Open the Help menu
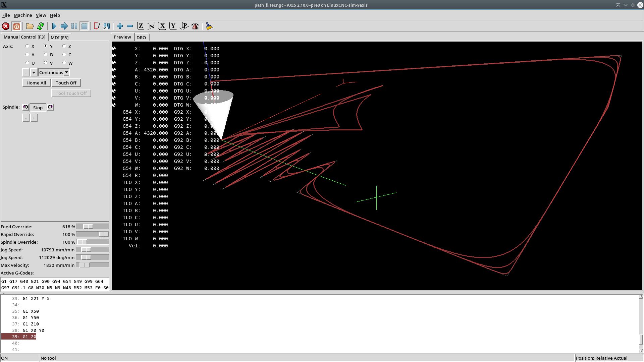Screen dimensions: 644x362 pyautogui.click(x=55, y=15)
